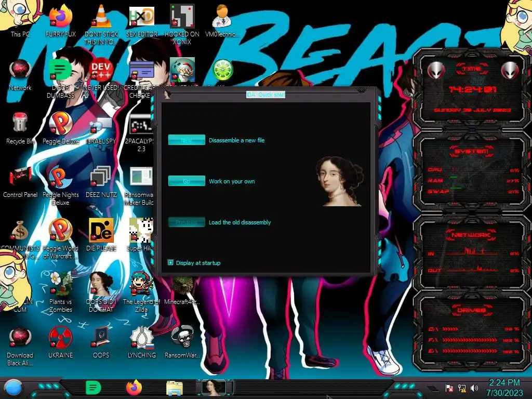Open the LYNCHING shortcut
The width and height of the screenshot is (532, 399).
click(141, 342)
